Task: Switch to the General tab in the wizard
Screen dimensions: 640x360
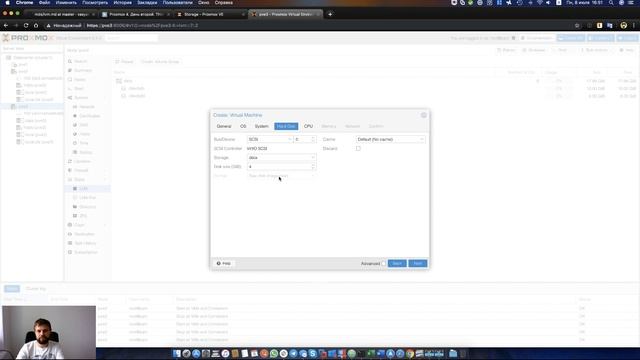Action: 224,127
